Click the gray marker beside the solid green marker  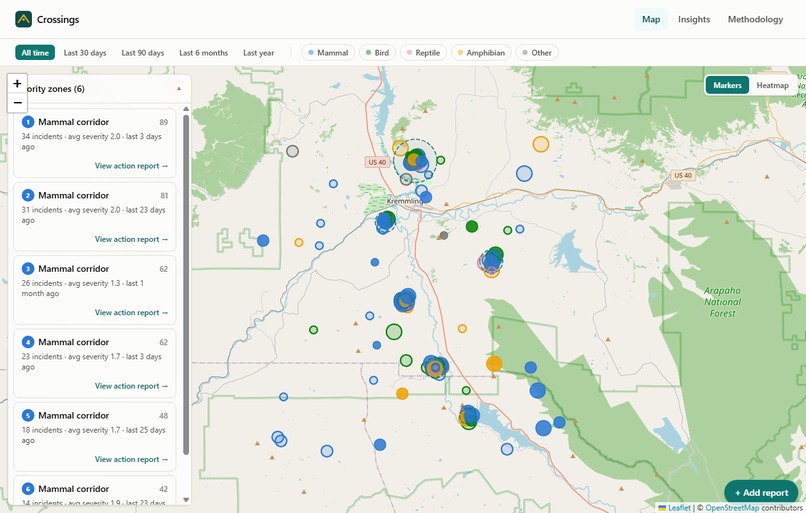click(444, 235)
